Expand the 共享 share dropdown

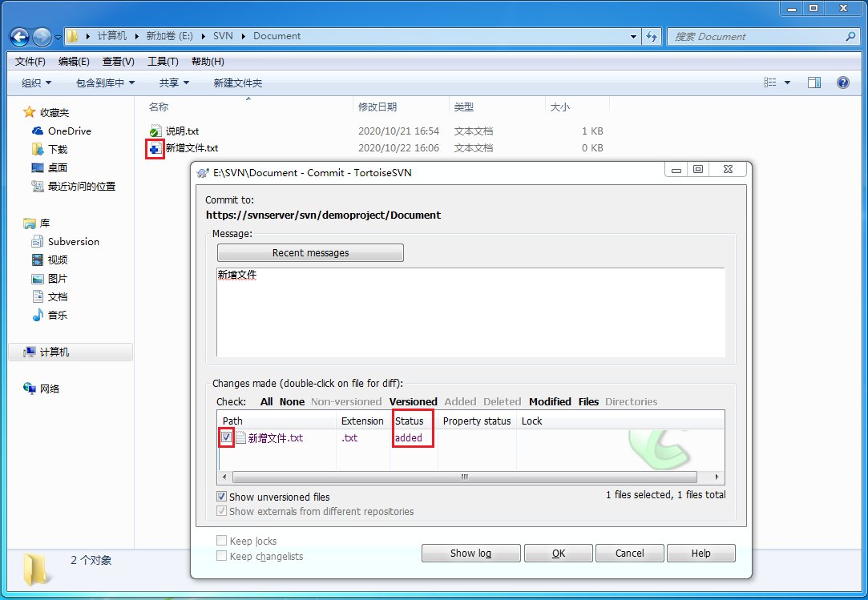[175, 83]
